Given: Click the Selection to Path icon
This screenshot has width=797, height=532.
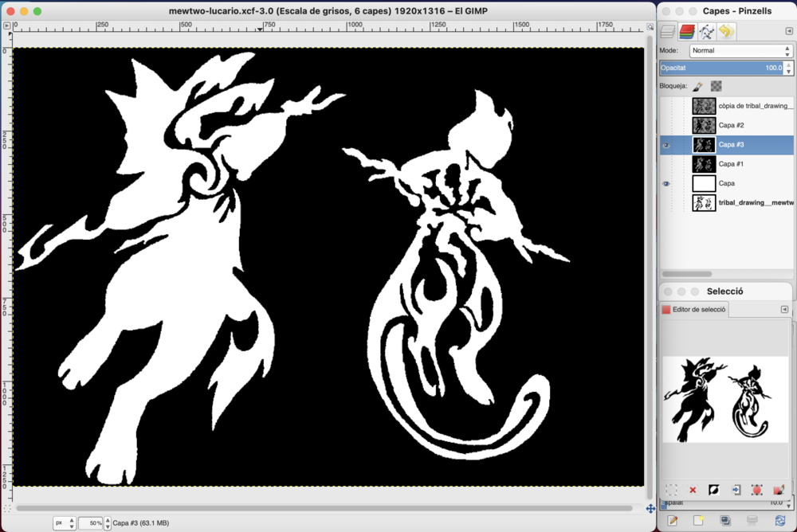Looking at the screenshot, I should (757, 490).
